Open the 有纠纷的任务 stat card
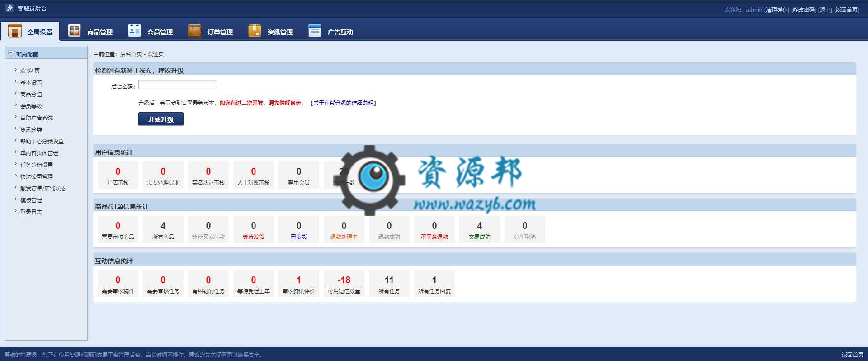Image resolution: width=868 pixels, height=361 pixels. point(208,284)
